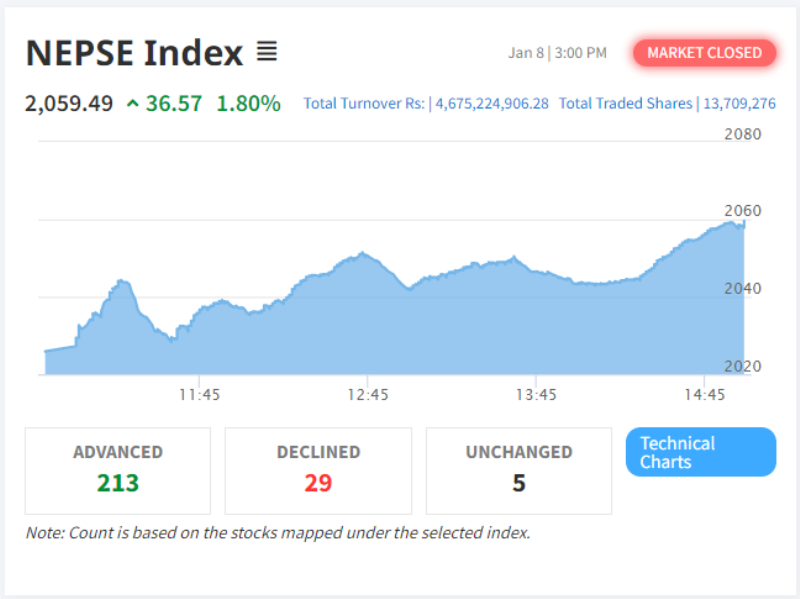Click the MARKET CLOSED status badge
Image resolution: width=800 pixels, height=599 pixels.
point(704,53)
